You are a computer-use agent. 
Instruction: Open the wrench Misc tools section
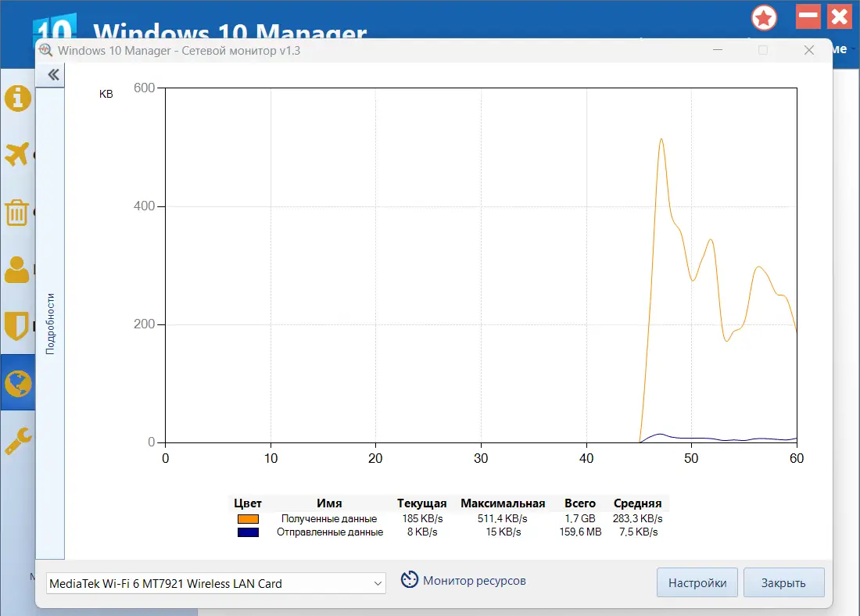click(17, 439)
